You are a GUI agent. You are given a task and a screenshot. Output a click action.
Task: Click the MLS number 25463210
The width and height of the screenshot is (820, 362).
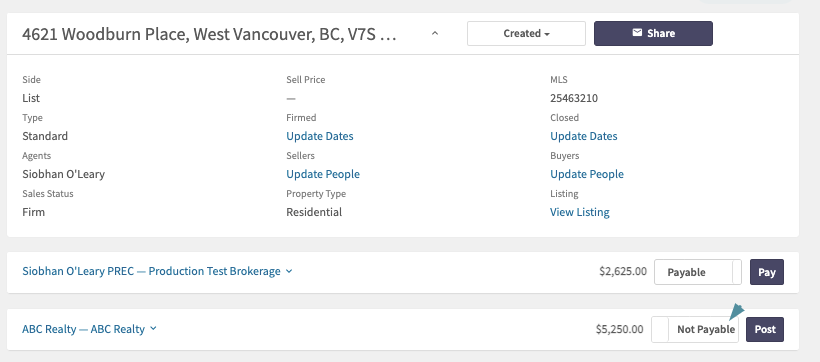574,98
